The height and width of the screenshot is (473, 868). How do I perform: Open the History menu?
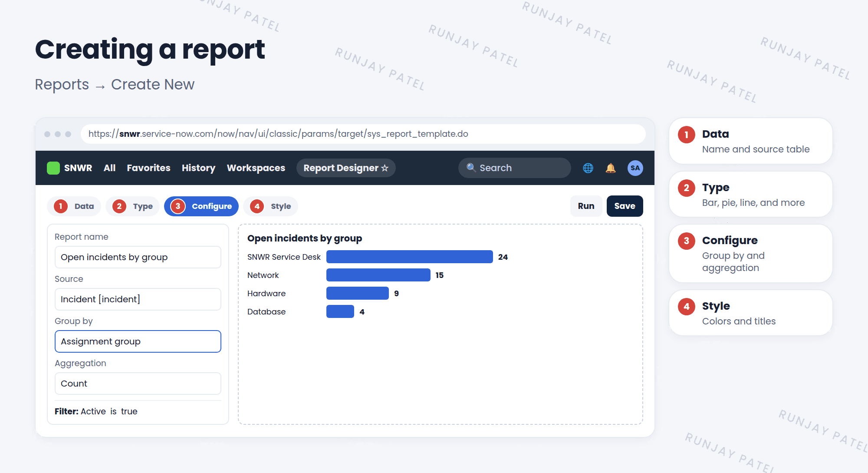pyautogui.click(x=198, y=168)
